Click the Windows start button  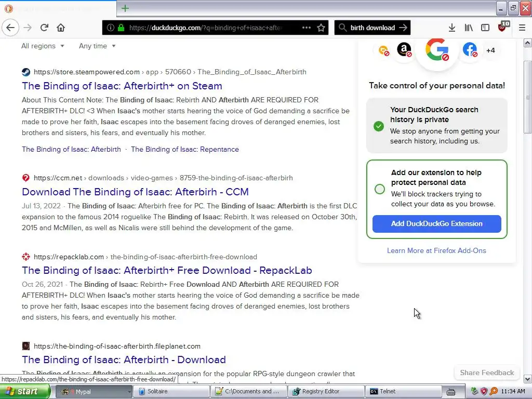(x=25, y=391)
